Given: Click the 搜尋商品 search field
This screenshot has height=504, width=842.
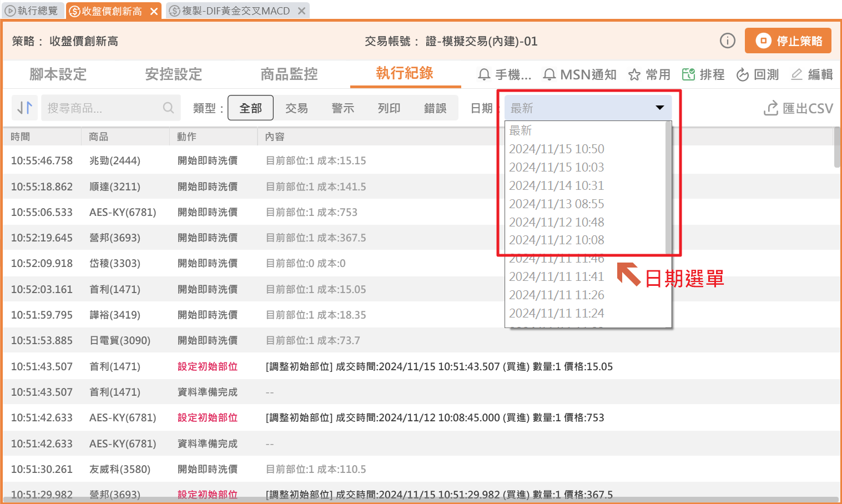Looking at the screenshot, I should pyautogui.click(x=104, y=108).
